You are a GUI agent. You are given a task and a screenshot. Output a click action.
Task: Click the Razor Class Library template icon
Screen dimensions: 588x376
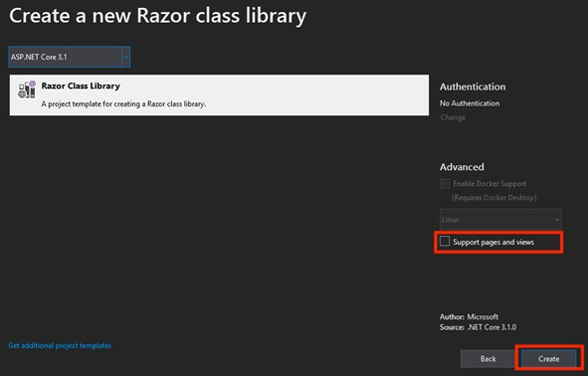(x=27, y=90)
